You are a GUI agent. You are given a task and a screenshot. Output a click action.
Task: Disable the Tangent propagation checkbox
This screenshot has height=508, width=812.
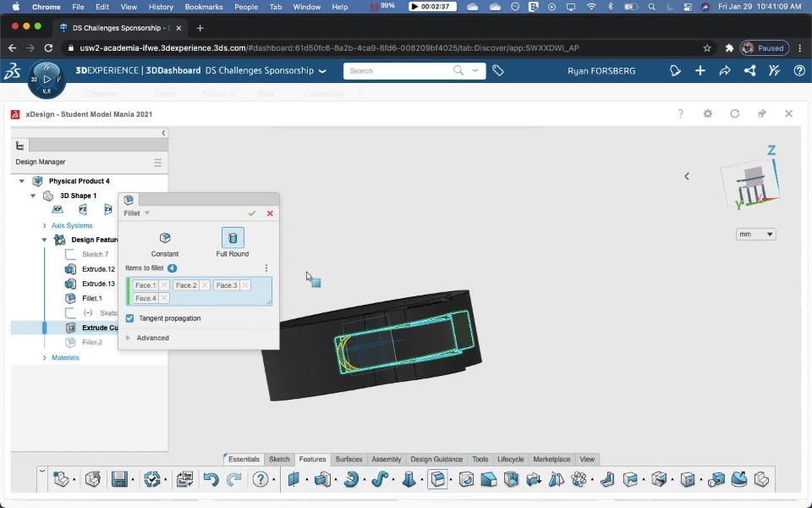(129, 318)
